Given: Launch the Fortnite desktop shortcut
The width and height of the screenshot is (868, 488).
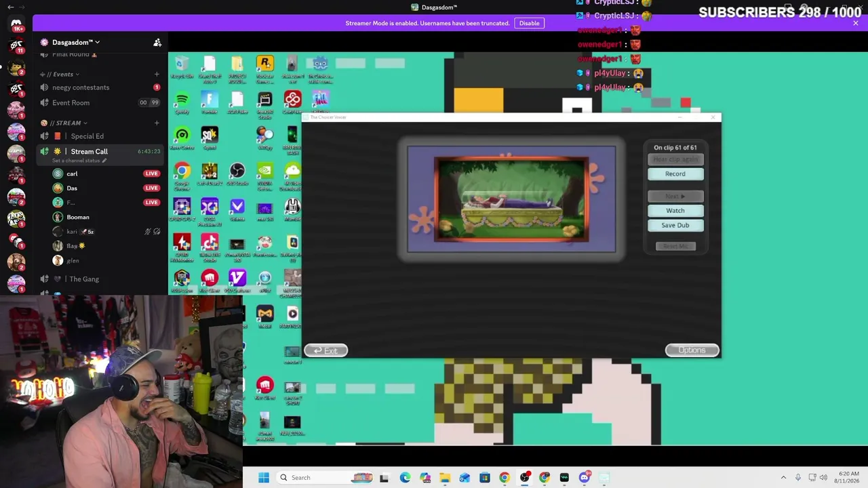Looking at the screenshot, I should click(x=210, y=102).
